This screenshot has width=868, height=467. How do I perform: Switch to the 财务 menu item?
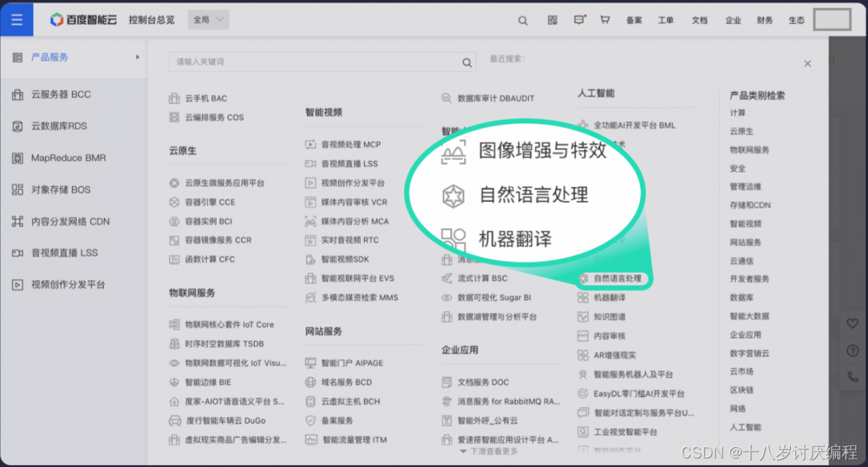click(x=764, y=20)
